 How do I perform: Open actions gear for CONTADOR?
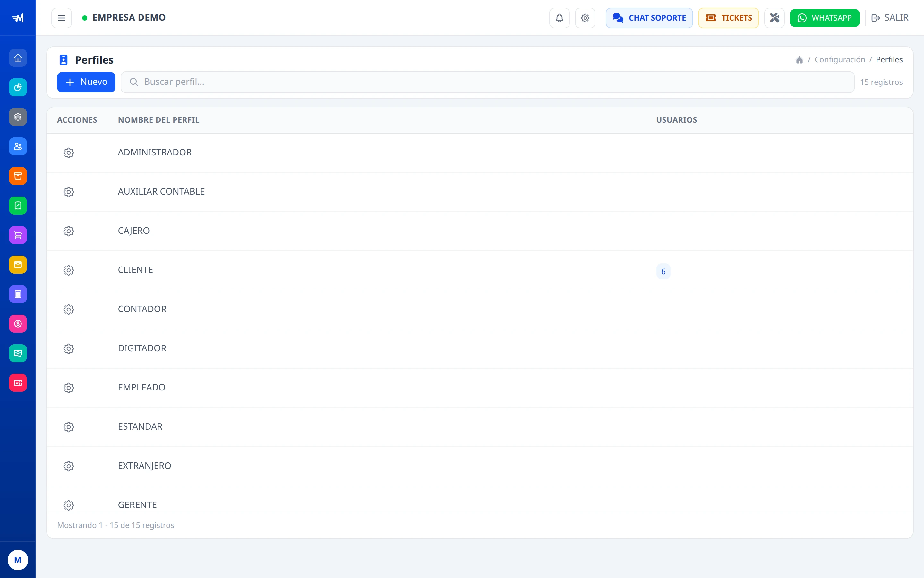click(x=69, y=310)
